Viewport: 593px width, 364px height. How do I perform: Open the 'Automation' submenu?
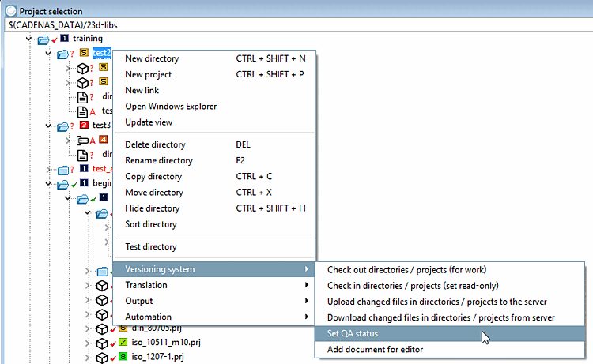tap(214, 317)
